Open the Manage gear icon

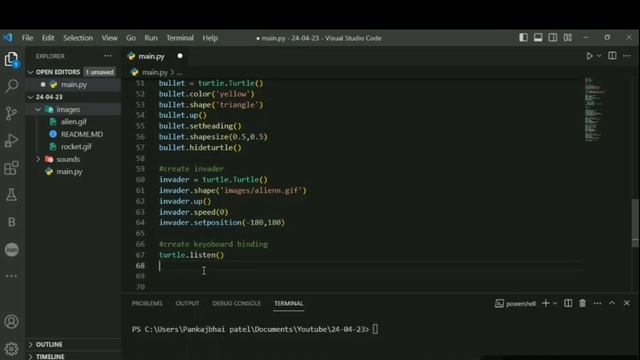pos(11,349)
